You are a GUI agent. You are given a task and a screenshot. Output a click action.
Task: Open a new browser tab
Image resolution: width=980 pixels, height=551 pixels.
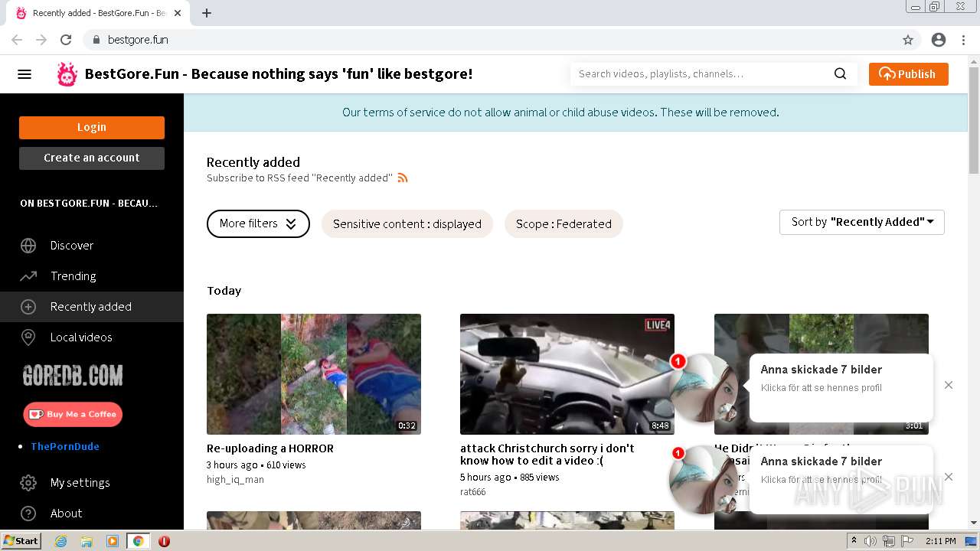(x=207, y=13)
